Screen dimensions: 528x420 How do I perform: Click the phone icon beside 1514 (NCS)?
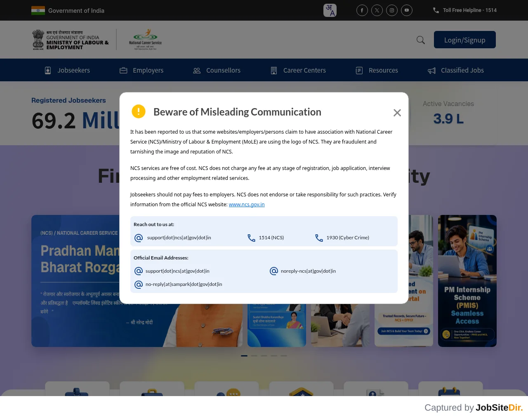(x=251, y=238)
